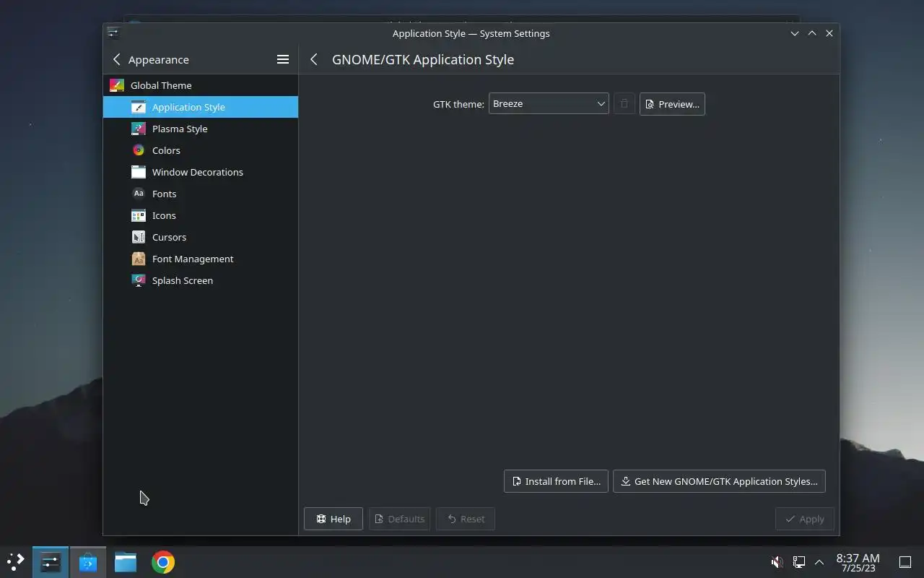Open the Fonts settings page
Viewport: 924px width, 578px height.
[x=201, y=194]
